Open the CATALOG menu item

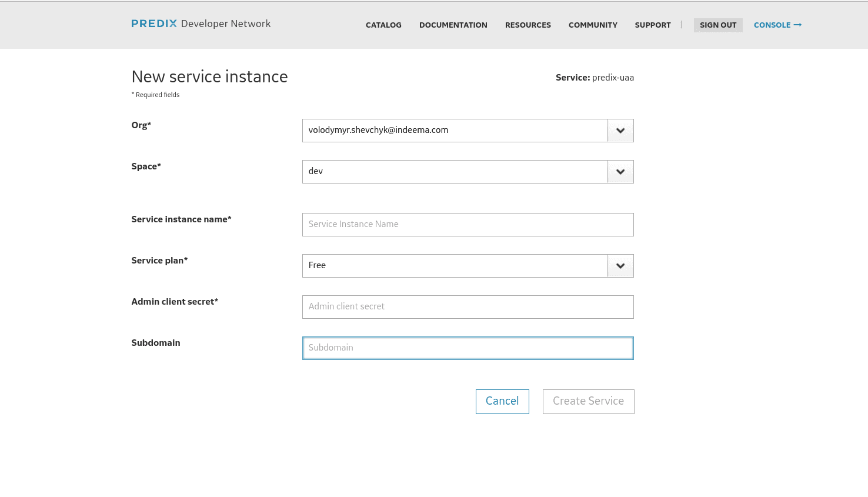pos(383,25)
